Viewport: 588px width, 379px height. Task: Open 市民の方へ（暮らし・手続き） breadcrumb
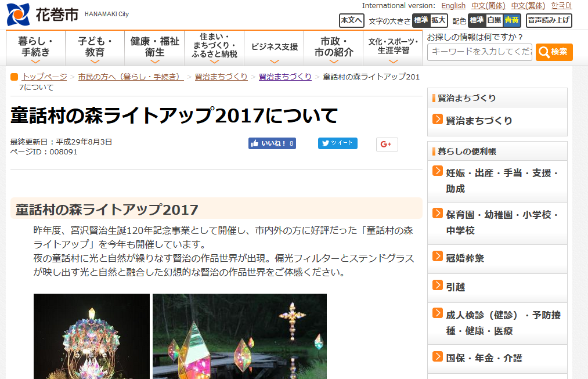(x=131, y=77)
